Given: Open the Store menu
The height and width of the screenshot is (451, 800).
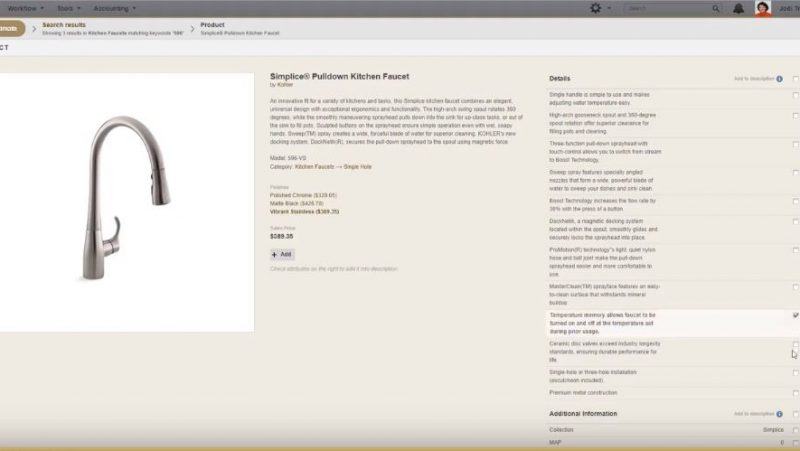Looking at the screenshot, I should coord(69,8).
